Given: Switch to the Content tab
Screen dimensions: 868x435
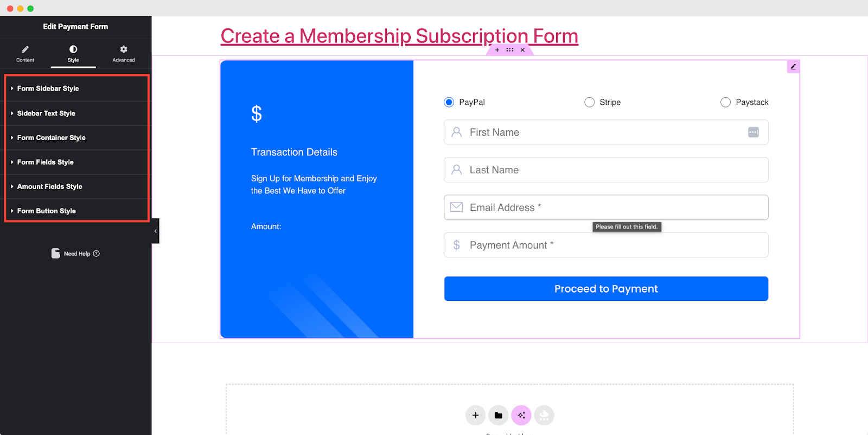Looking at the screenshot, I should 25,54.
